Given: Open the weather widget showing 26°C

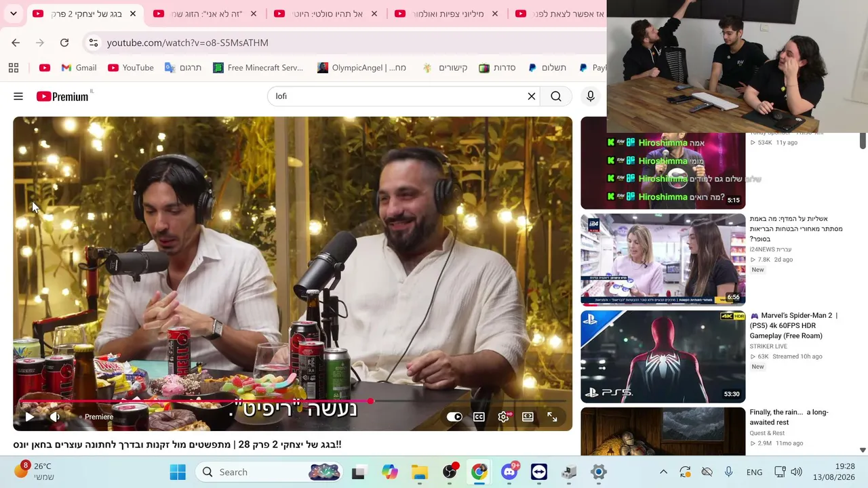Looking at the screenshot, I should pyautogui.click(x=34, y=471).
